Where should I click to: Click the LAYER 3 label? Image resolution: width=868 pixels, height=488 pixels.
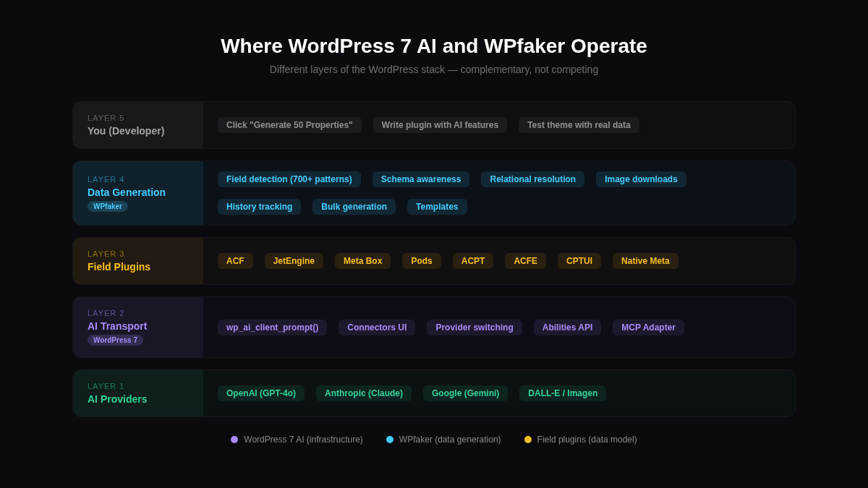[x=106, y=254]
